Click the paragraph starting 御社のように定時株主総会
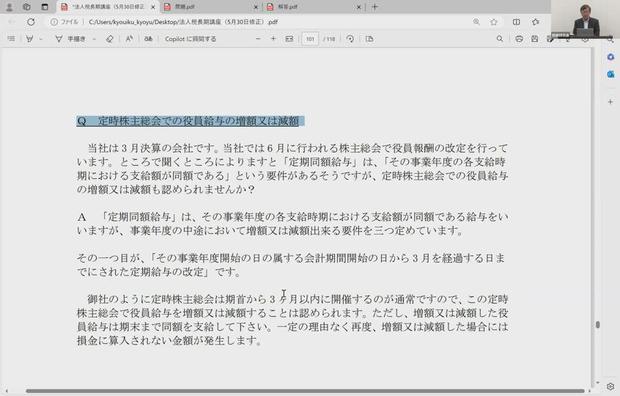 tap(292, 320)
